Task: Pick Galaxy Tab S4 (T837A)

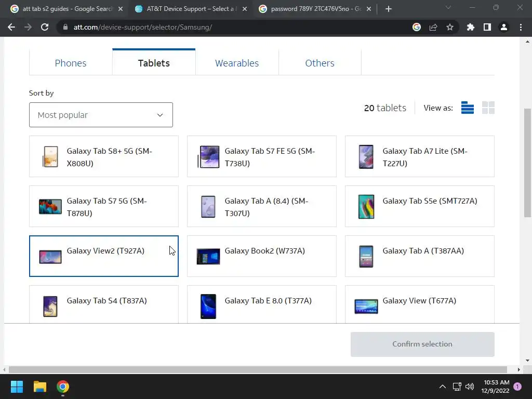Action: 104,304
